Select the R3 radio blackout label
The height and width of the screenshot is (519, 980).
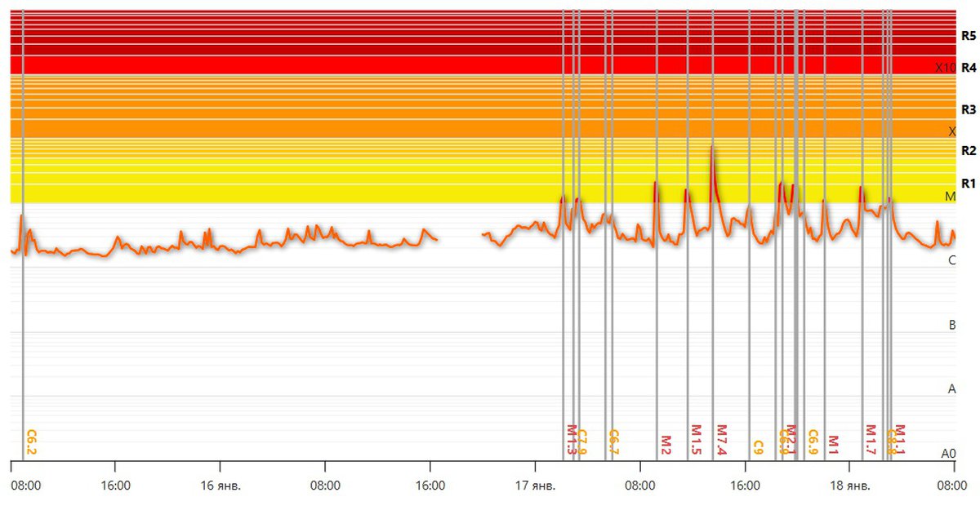point(969,109)
